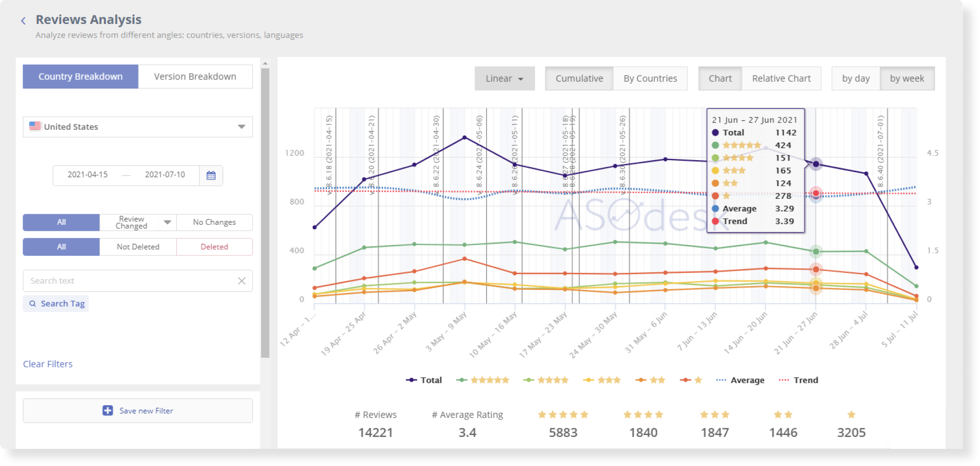
Task: Switch to Version Breakdown tab
Action: coord(195,76)
